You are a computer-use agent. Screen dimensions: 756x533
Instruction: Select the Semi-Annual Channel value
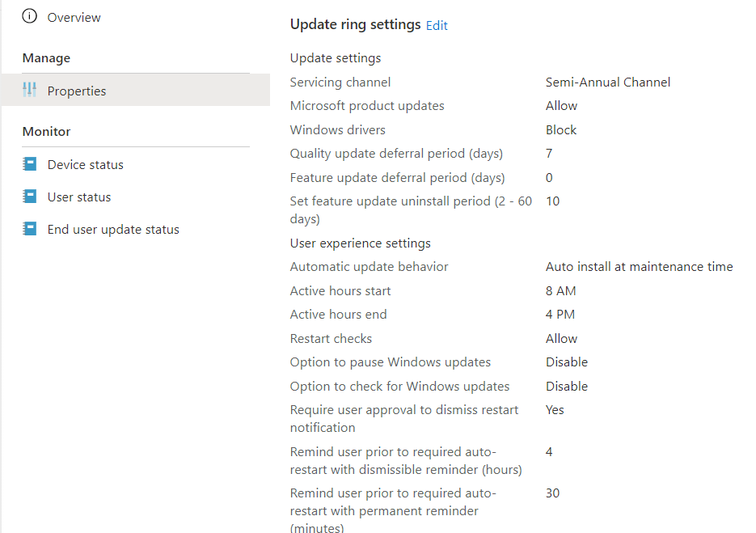[608, 82]
